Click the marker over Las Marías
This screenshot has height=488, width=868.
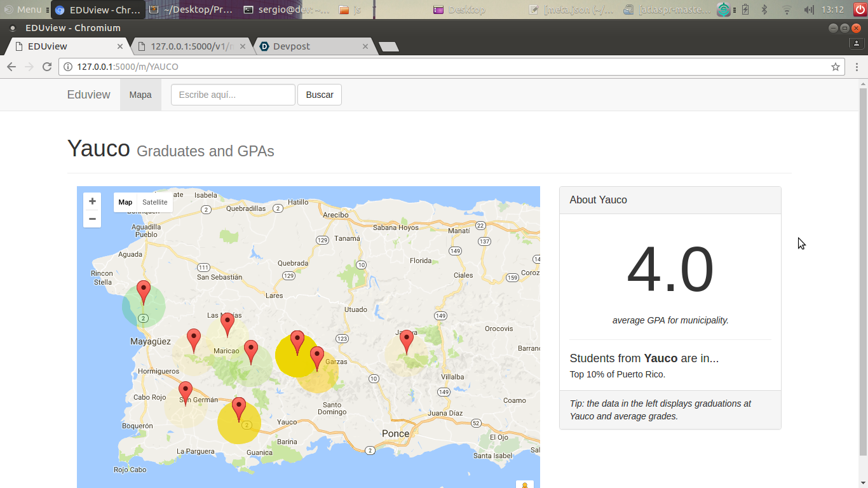[227, 325]
